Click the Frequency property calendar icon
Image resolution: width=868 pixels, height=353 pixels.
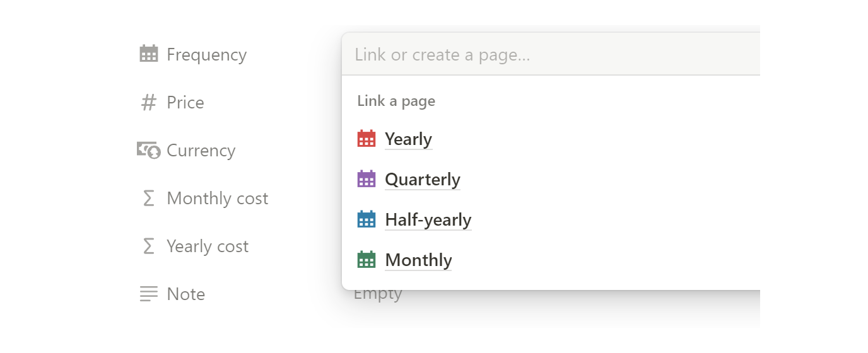148,54
